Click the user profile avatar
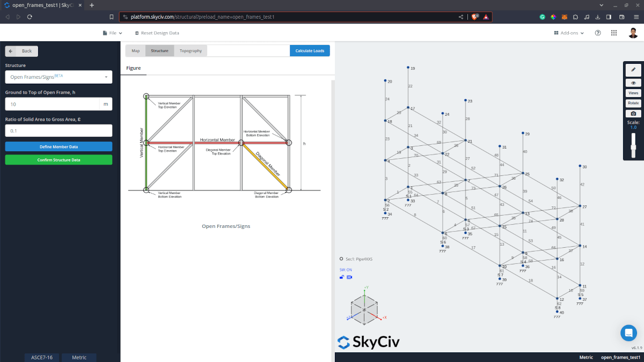Viewport: 644px width, 362px height. pyautogui.click(x=633, y=33)
